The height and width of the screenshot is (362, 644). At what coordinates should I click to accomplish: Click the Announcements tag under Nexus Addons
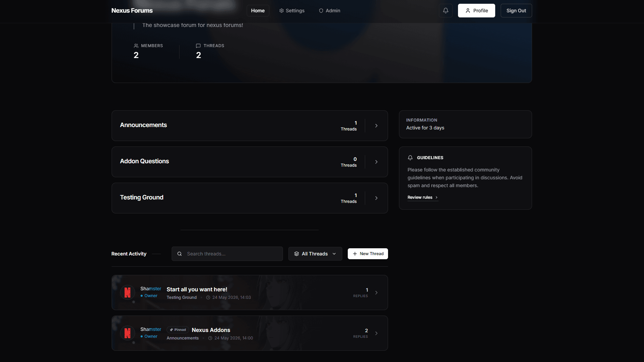click(183, 338)
